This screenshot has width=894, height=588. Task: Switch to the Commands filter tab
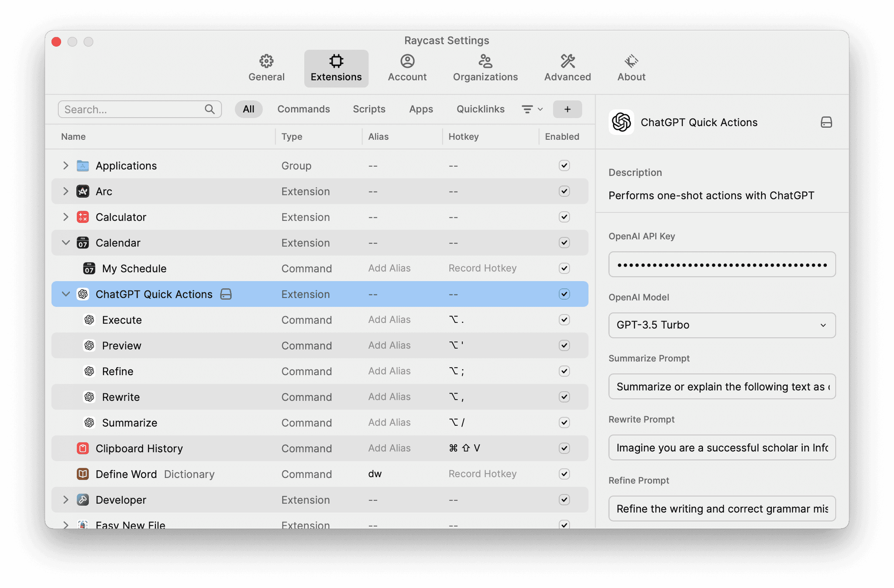click(303, 109)
